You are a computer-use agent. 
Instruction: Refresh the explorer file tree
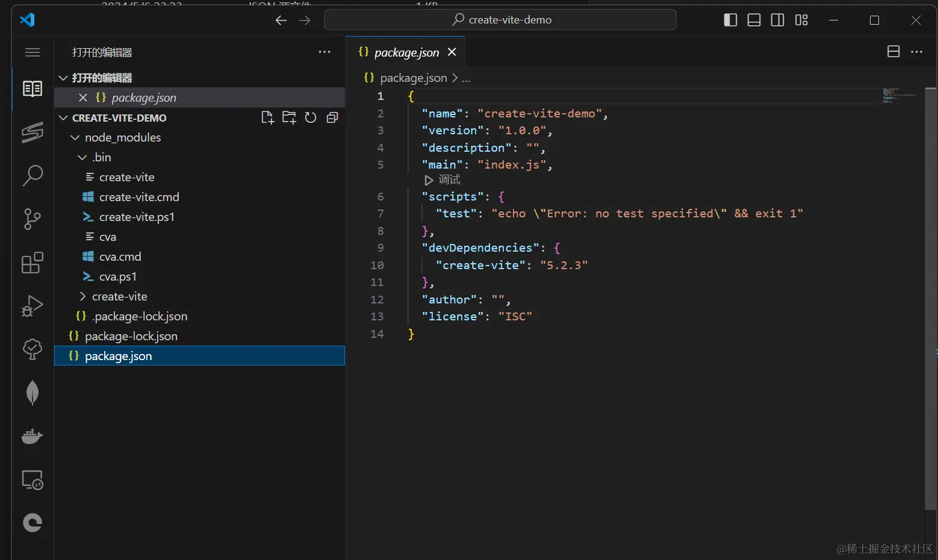[311, 117]
